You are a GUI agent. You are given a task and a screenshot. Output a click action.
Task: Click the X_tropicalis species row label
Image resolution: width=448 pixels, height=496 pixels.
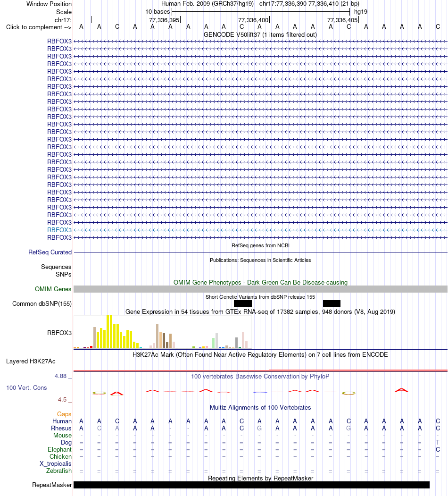point(55,464)
